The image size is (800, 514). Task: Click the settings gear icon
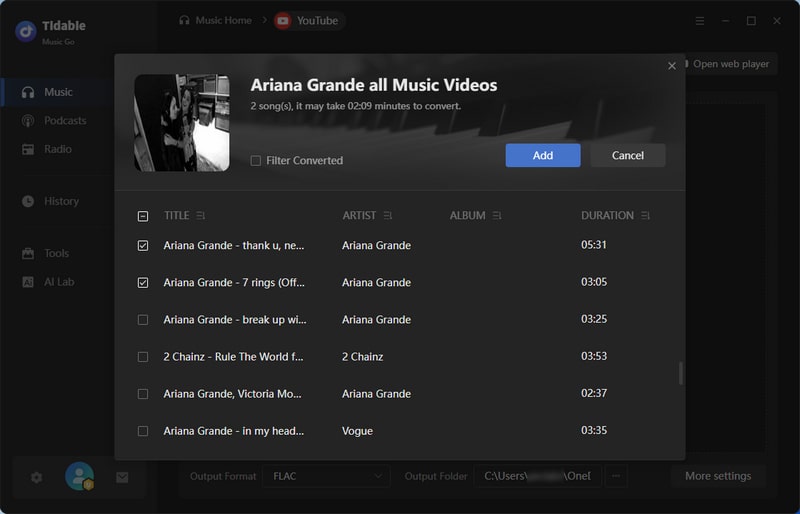[x=36, y=477]
